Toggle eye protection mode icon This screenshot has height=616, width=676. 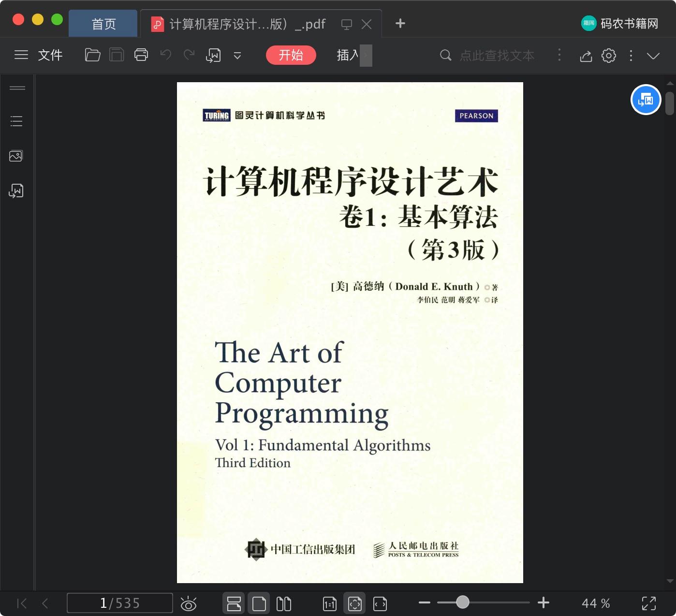(189, 603)
